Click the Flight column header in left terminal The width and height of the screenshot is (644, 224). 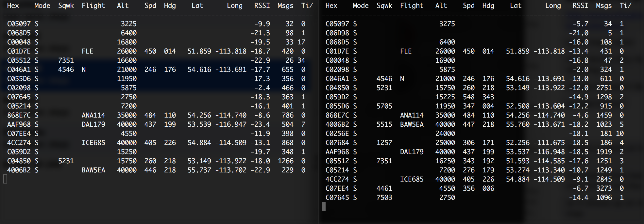click(x=93, y=6)
